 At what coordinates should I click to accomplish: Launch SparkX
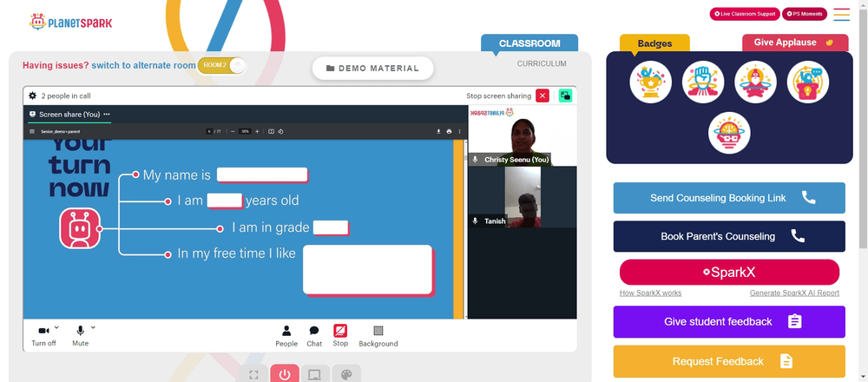(x=729, y=273)
